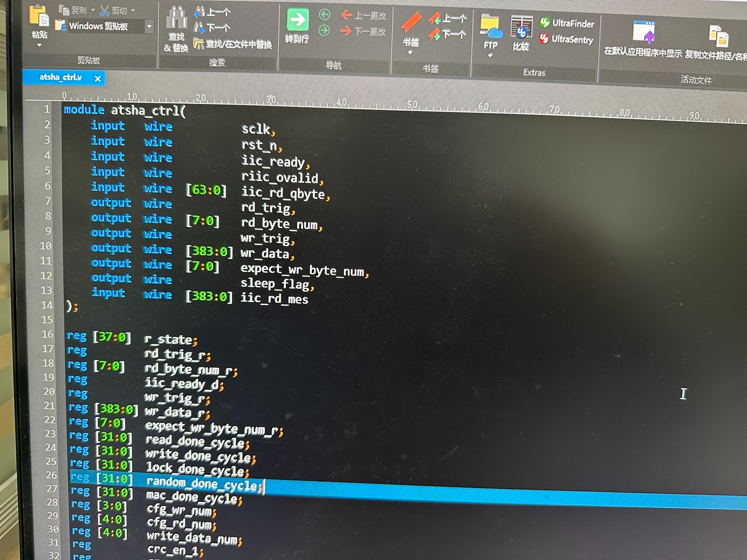Toggle a bookmark with red bookmark icon
The width and height of the screenshot is (747, 560).
pos(411,22)
